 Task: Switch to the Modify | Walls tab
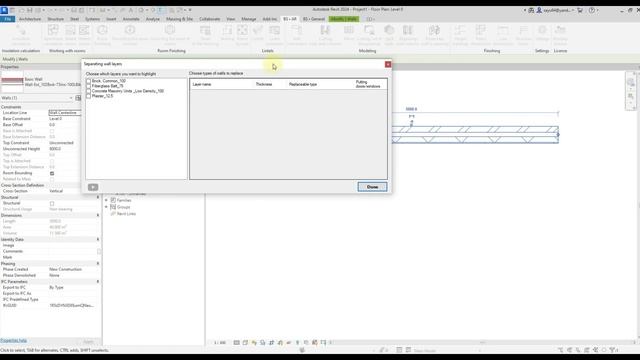coord(344,19)
